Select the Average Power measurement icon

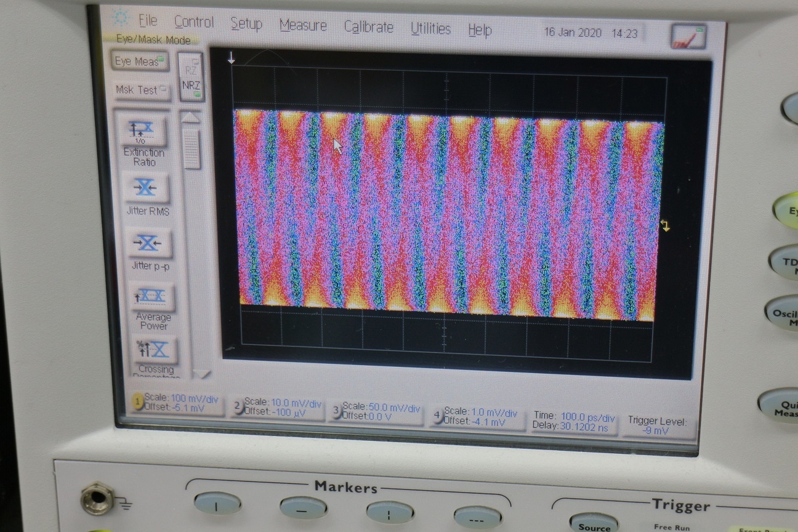coord(152,297)
